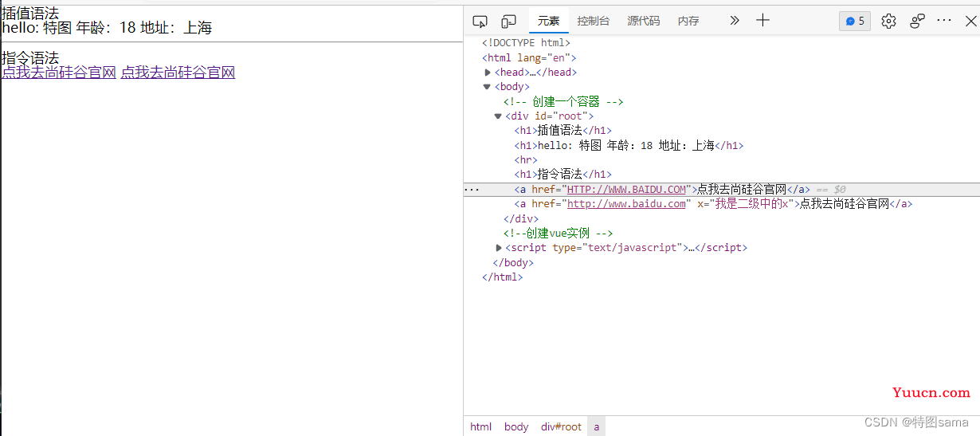Select div#root in the breadcrumb bar
The image size is (980, 436).
point(561,426)
